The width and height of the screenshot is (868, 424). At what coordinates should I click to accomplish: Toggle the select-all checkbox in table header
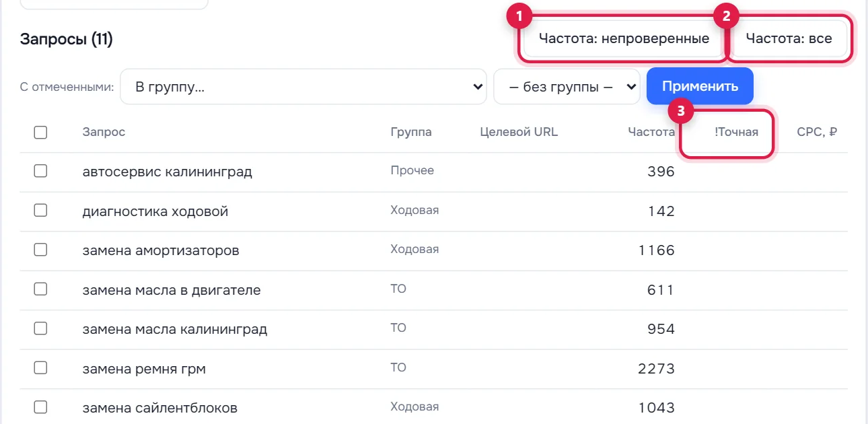(x=40, y=132)
